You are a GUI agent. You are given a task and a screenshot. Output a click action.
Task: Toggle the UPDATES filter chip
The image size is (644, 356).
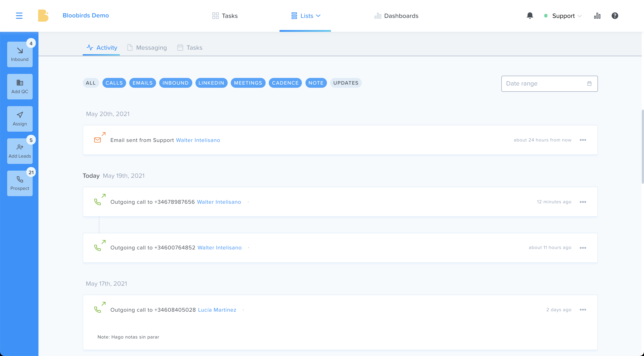point(346,83)
